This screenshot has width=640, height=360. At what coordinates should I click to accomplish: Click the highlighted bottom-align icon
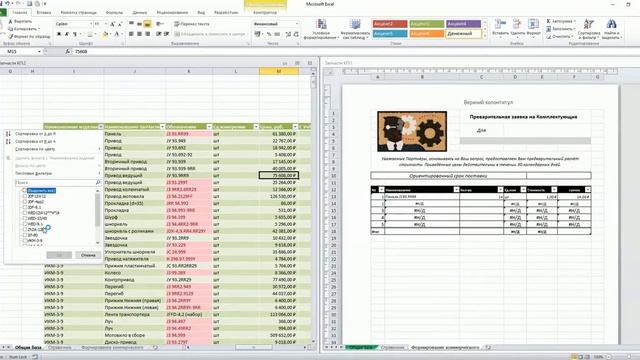pyautogui.click(x=147, y=24)
